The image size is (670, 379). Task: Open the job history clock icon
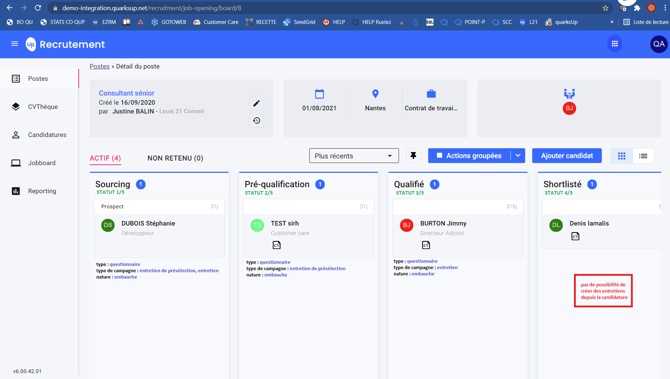(x=256, y=120)
